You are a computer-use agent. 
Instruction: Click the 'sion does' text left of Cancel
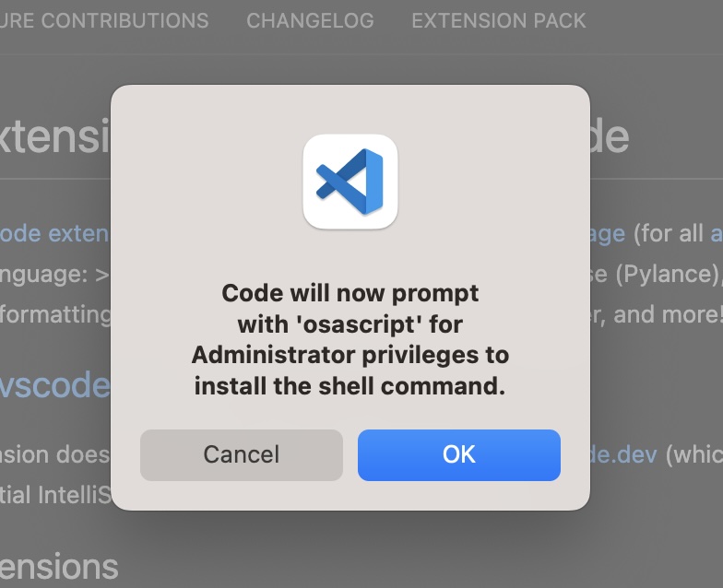click(55, 455)
